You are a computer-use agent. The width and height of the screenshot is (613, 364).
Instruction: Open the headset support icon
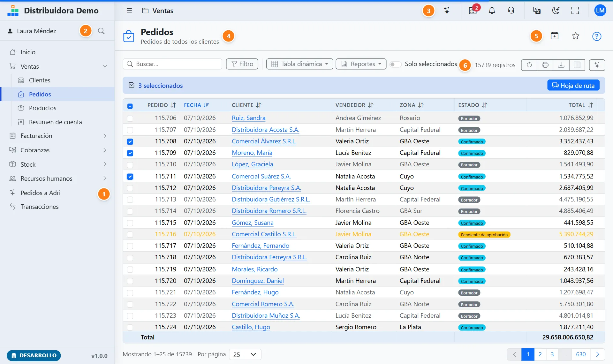(511, 11)
